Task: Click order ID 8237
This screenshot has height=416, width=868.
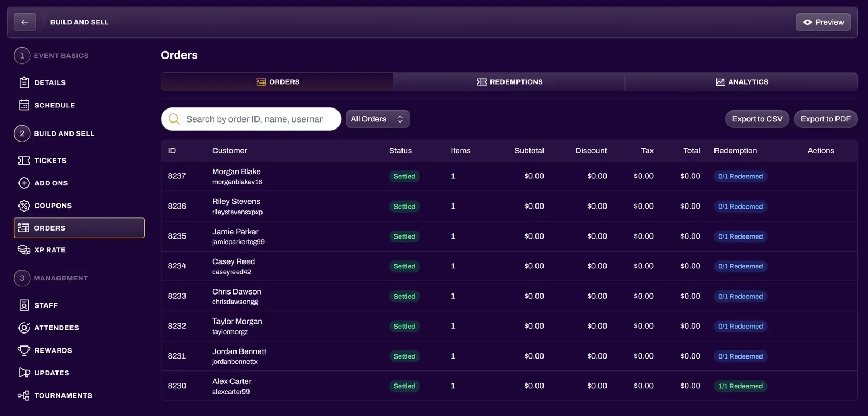Action: tap(177, 176)
